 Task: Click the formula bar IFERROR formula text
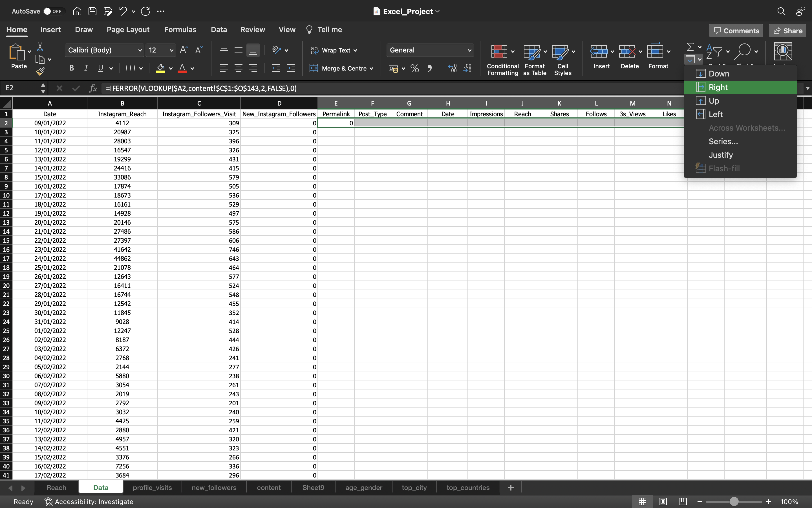[x=201, y=88]
